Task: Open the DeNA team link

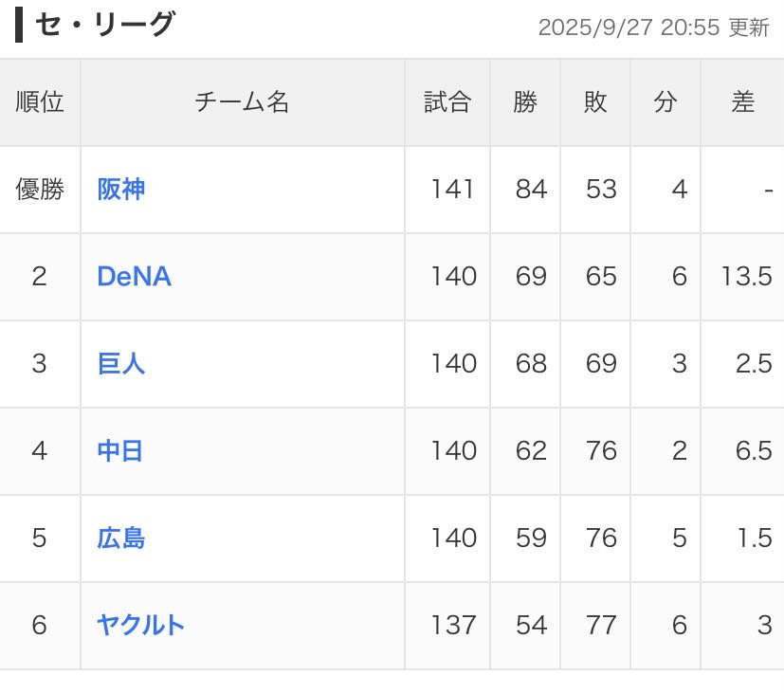Action: 134,277
